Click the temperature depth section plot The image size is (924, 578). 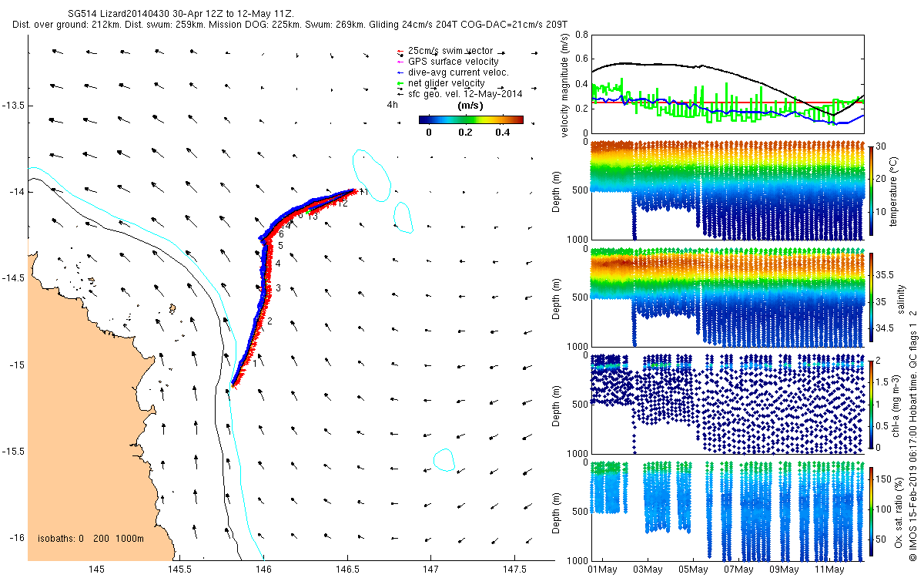pos(728,190)
